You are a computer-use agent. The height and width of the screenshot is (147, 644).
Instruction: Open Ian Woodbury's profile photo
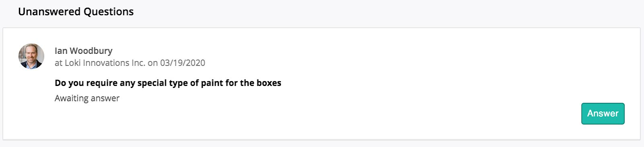(x=31, y=56)
